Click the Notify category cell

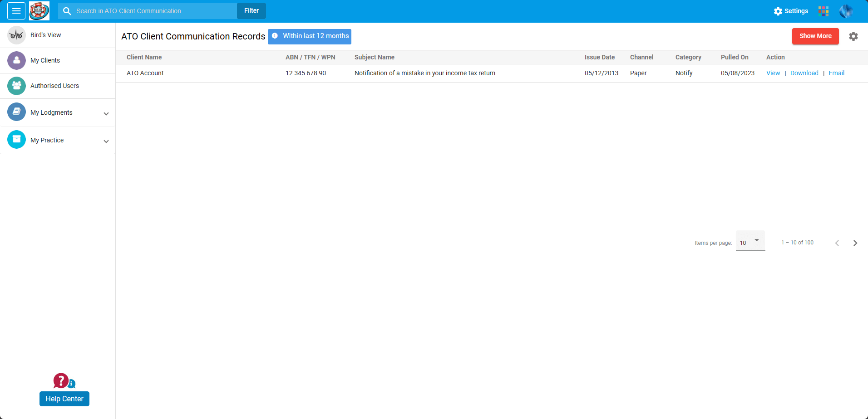684,73
